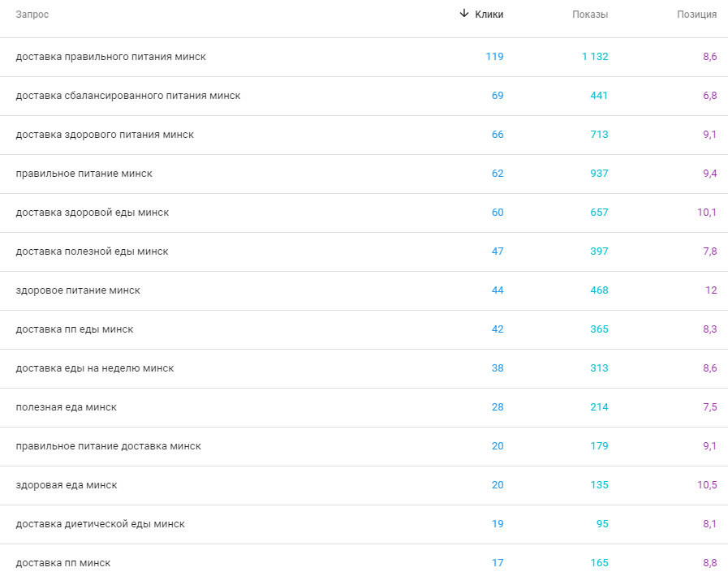Click the 119 clicks value
This screenshot has height=576, width=728.
(494, 57)
